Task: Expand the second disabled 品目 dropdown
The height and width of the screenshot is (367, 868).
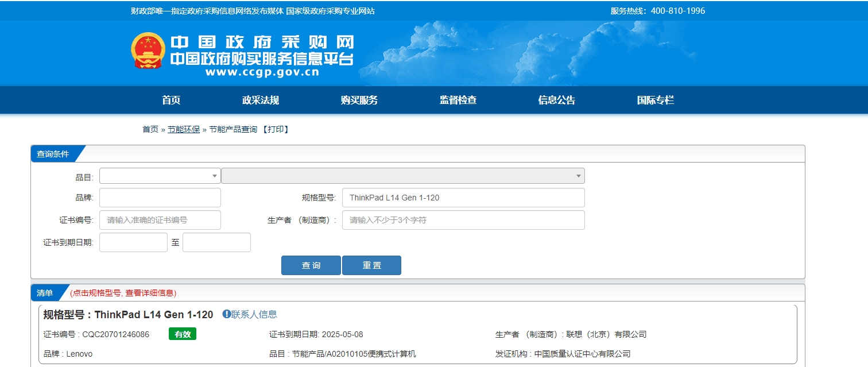Action: pyautogui.click(x=403, y=176)
